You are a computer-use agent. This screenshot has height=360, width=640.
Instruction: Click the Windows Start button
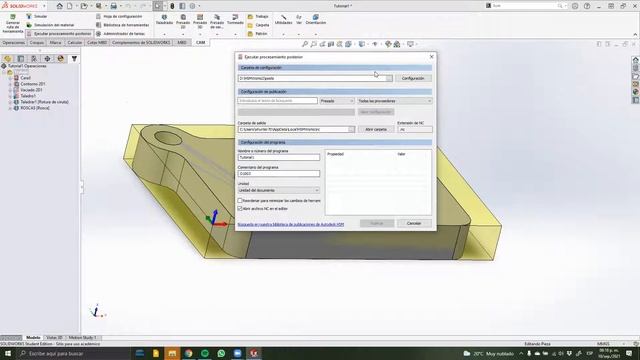(x=8, y=353)
